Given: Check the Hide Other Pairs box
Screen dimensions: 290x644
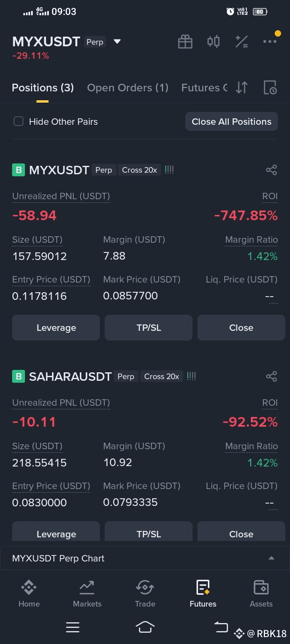Looking at the screenshot, I should 19,121.
